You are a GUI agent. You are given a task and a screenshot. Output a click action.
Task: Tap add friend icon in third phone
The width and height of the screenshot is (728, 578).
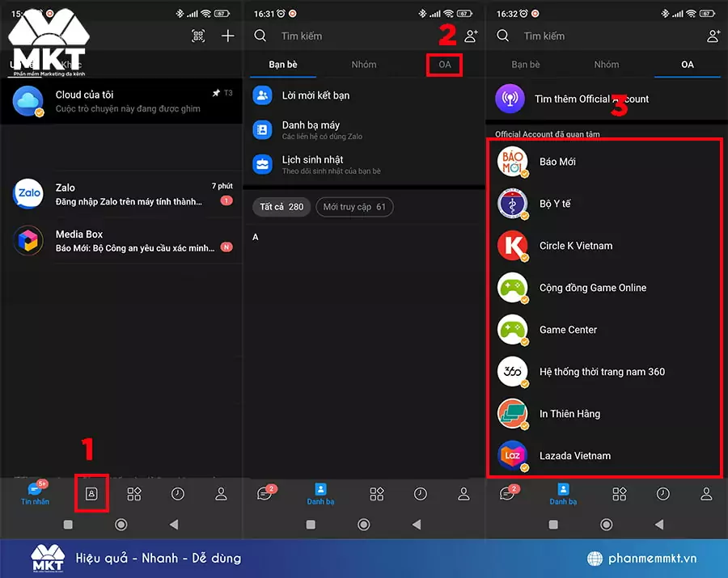coord(713,36)
